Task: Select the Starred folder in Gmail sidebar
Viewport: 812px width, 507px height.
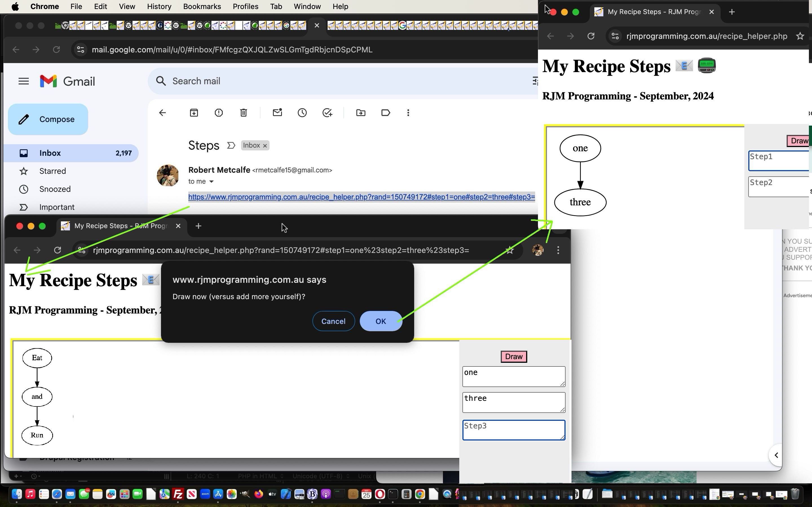Action: (52, 171)
